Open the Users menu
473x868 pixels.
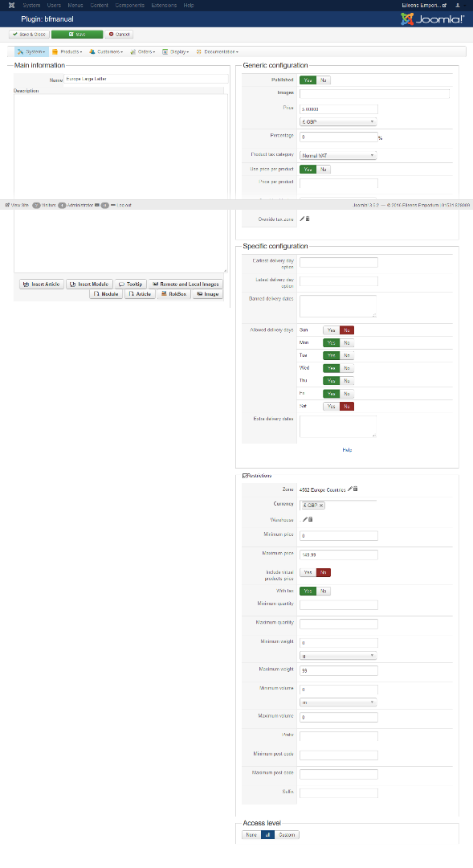pos(55,5)
